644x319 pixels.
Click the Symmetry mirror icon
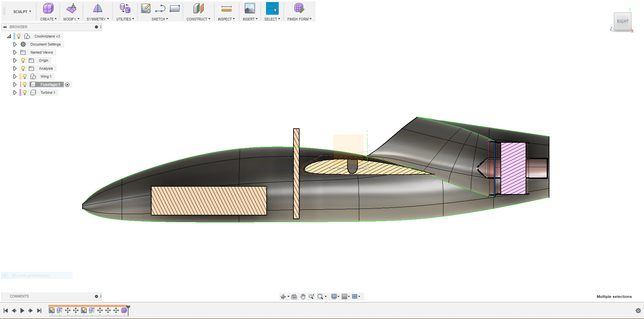coord(98,8)
